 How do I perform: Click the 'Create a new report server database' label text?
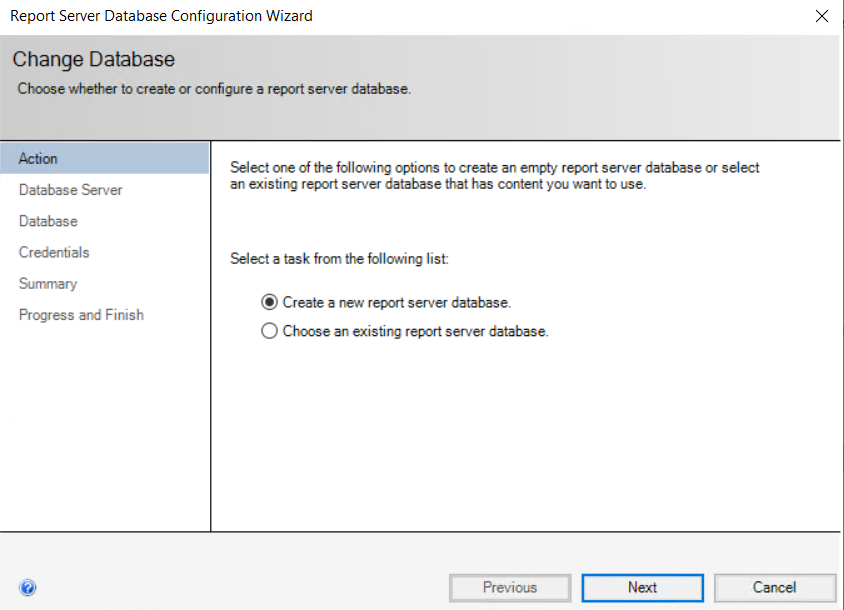tap(397, 302)
